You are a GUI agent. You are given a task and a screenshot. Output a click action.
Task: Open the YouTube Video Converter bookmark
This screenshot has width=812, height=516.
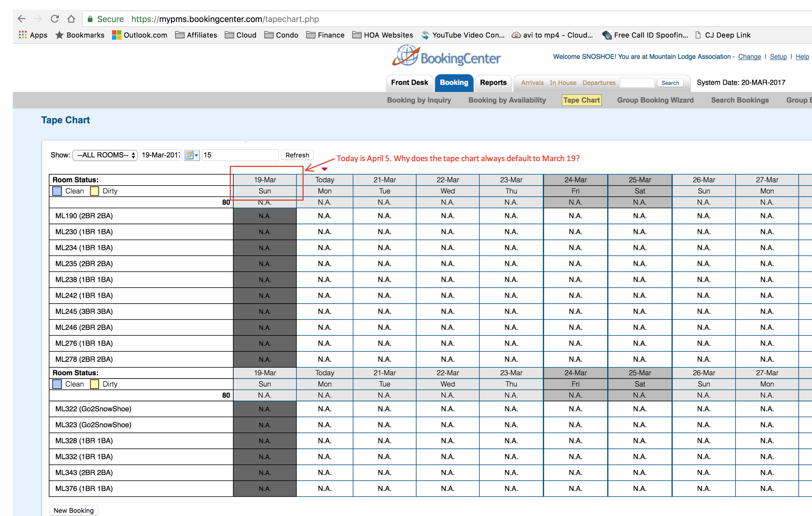463,35
